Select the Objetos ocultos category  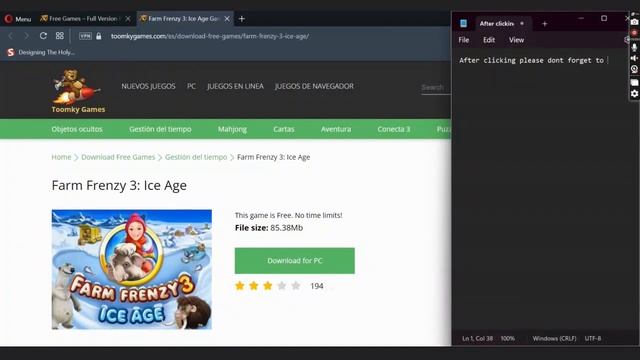click(77, 129)
